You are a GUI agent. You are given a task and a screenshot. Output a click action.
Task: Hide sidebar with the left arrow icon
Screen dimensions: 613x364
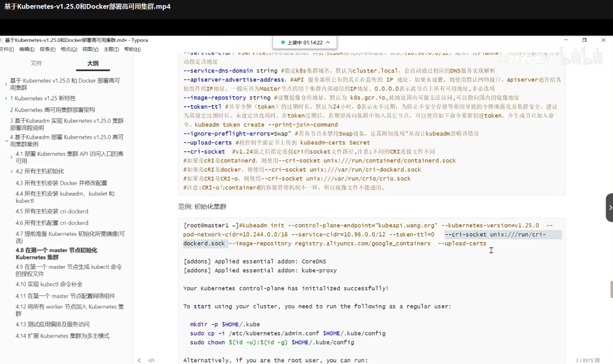click(x=139, y=361)
